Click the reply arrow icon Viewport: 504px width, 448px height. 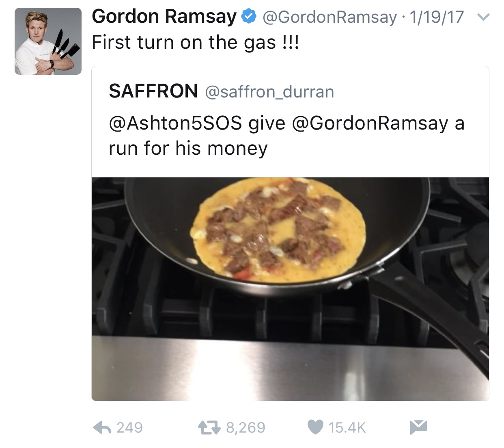click(102, 427)
